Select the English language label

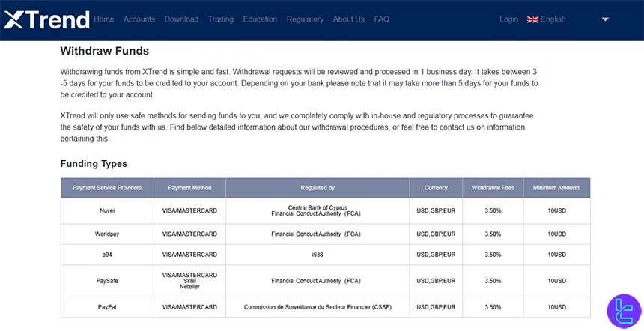click(553, 19)
